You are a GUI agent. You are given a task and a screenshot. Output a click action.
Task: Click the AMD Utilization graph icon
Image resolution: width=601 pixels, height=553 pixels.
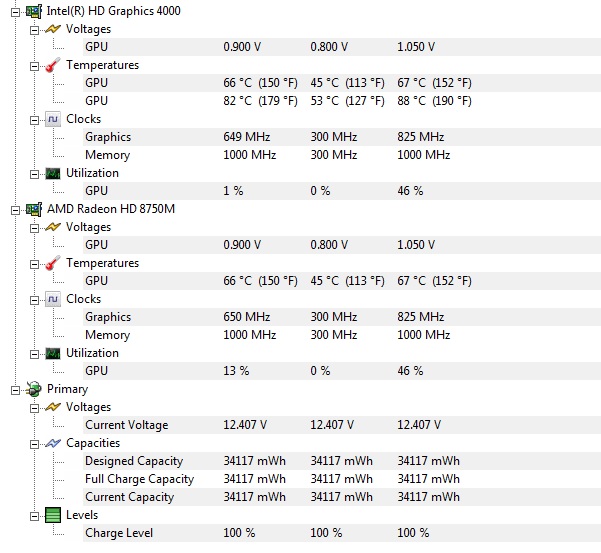coord(52,353)
